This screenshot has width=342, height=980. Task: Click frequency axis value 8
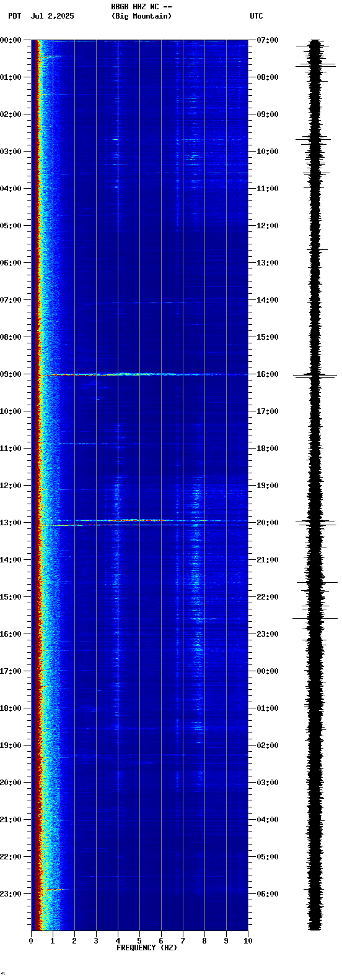point(204,941)
